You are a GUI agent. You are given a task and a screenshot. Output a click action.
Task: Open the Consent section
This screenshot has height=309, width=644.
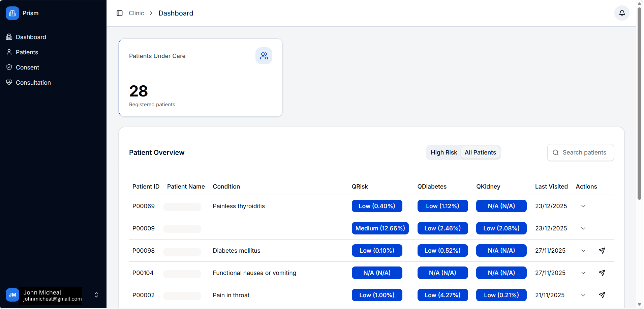[x=27, y=67]
